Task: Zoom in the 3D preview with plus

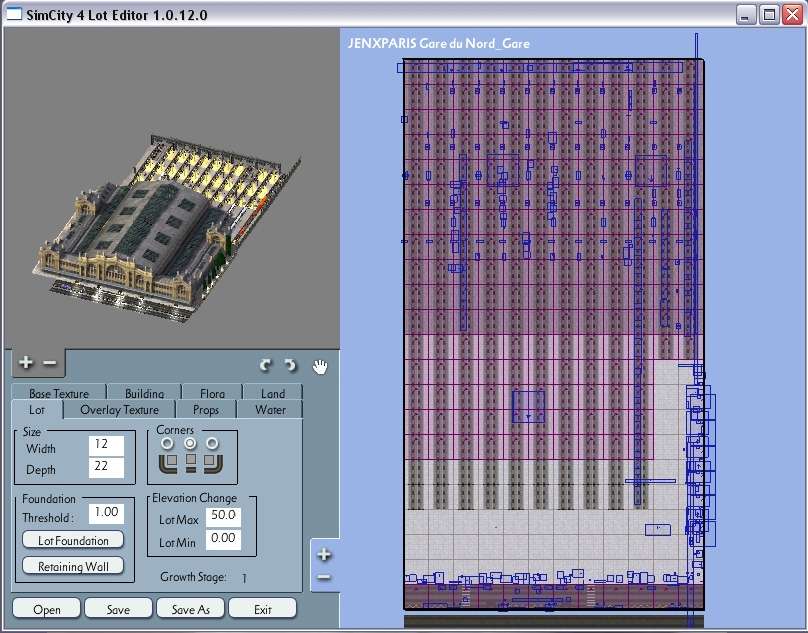Action: [x=25, y=362]
